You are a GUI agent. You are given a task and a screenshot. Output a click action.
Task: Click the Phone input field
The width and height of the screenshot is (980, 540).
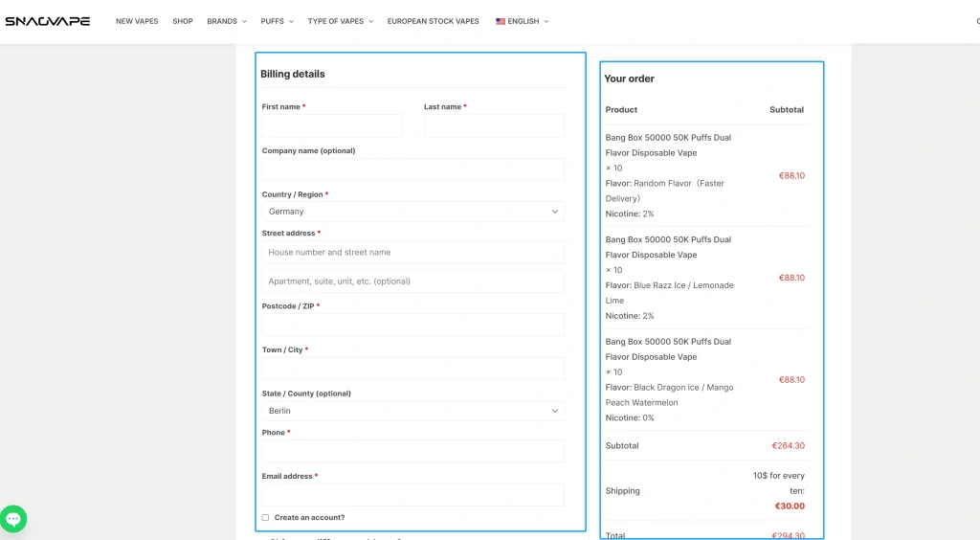[413, 451]
